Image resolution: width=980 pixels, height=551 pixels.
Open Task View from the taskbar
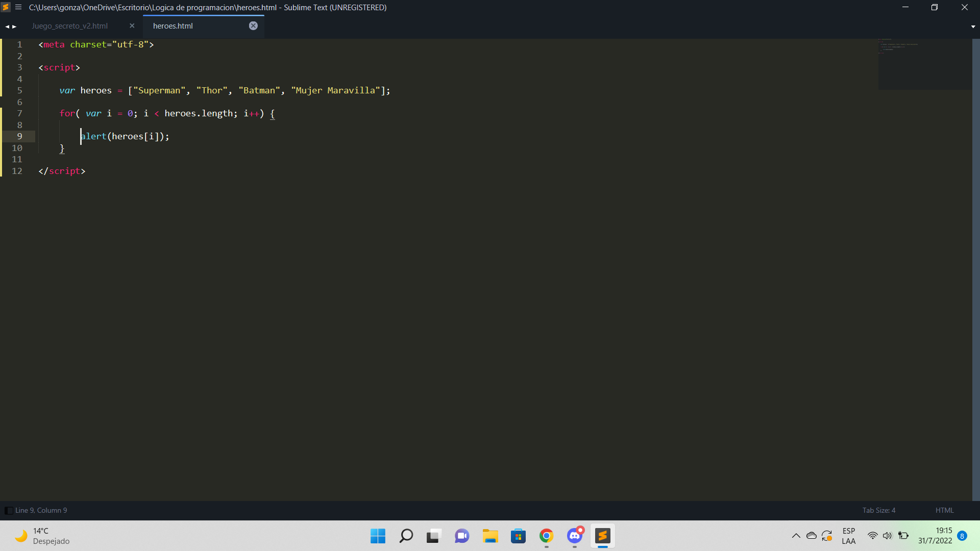[433, 536]
